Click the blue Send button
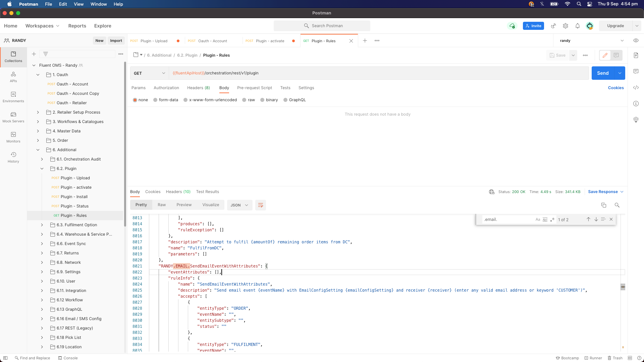Image resolution: width=644 pixels, height=362 pixels. pyautogui.click(x=602, y=73)
